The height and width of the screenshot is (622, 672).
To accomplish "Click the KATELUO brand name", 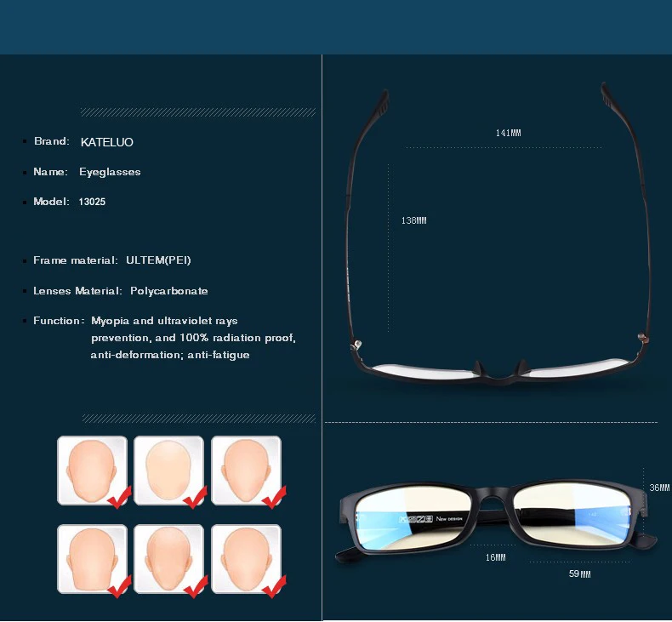I will [106, 142].
